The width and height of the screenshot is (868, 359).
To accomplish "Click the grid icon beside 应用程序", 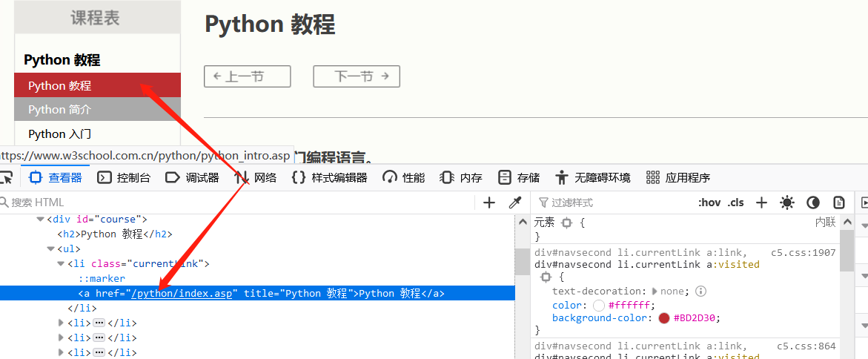I will [653, 178].
